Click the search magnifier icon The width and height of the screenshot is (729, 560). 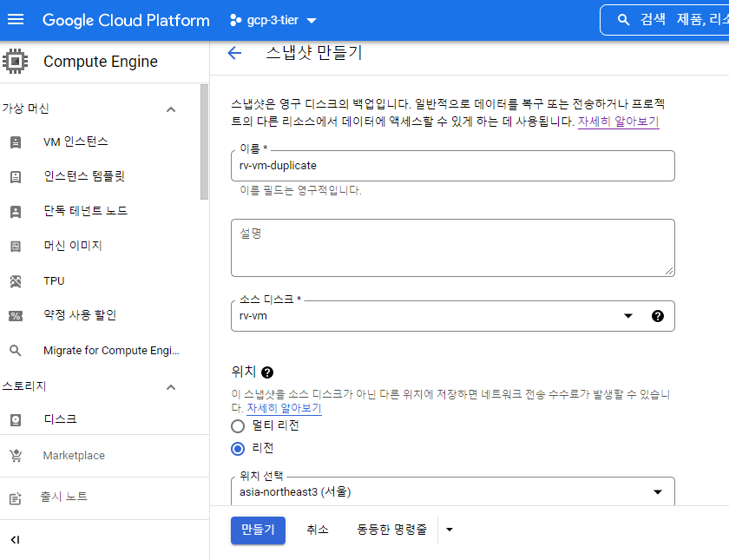pyautogui.click(x=623, y=19)
